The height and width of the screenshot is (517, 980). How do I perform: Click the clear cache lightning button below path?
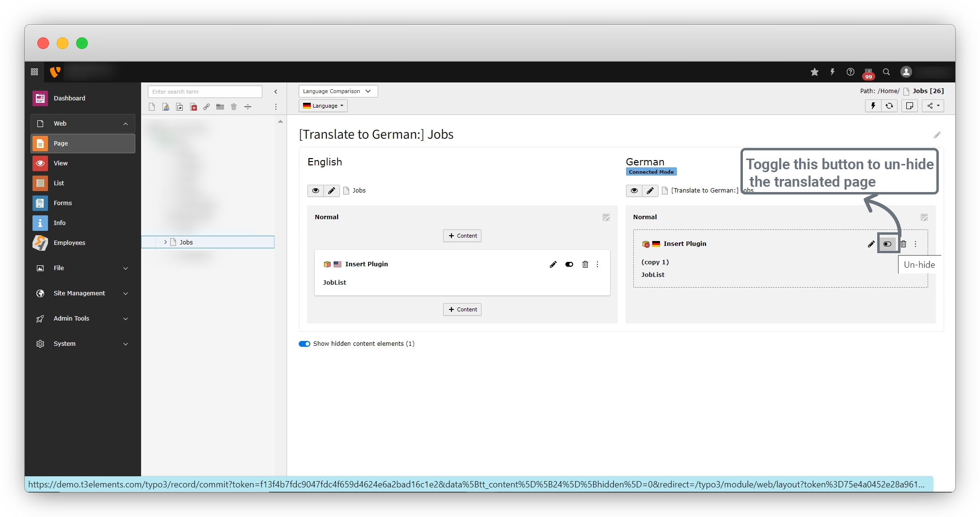coord(873,106)
